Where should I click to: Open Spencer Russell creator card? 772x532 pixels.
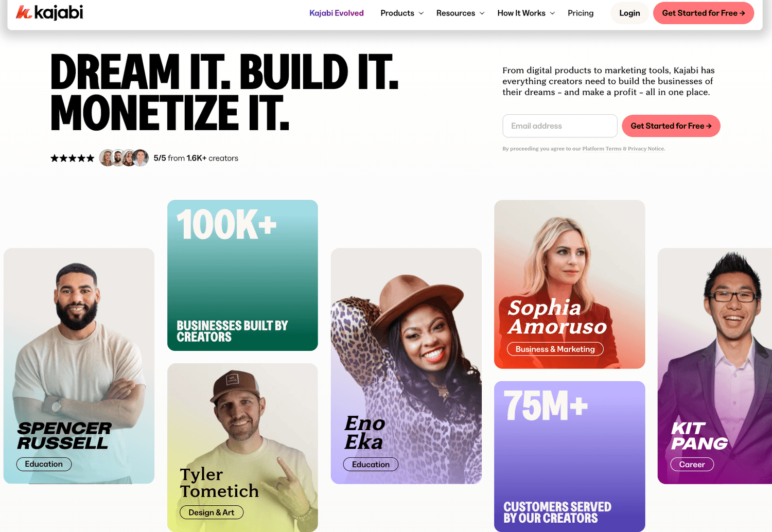click(x=79, y=366)
